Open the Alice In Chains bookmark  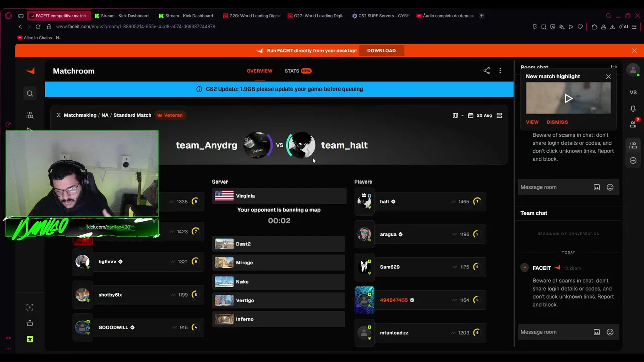click(x=40, y=38)
